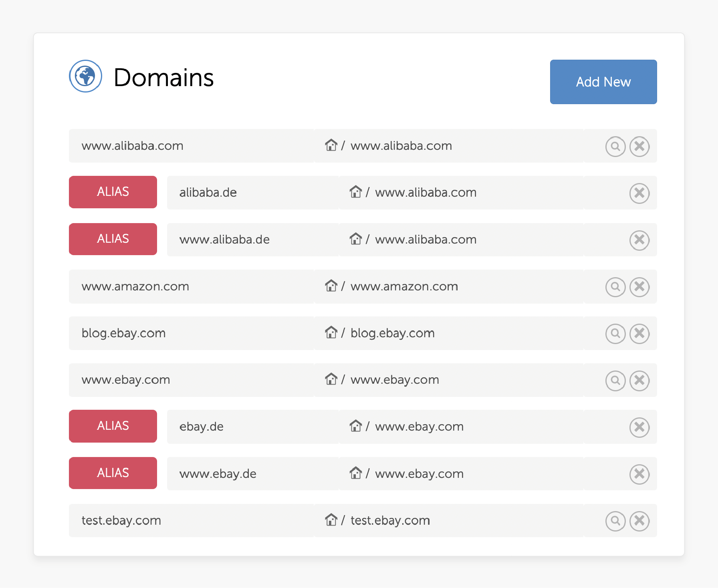Select the www.ebay.com domain name field
The width and height of the screenshot is (718, 588).
coord(191,380)
